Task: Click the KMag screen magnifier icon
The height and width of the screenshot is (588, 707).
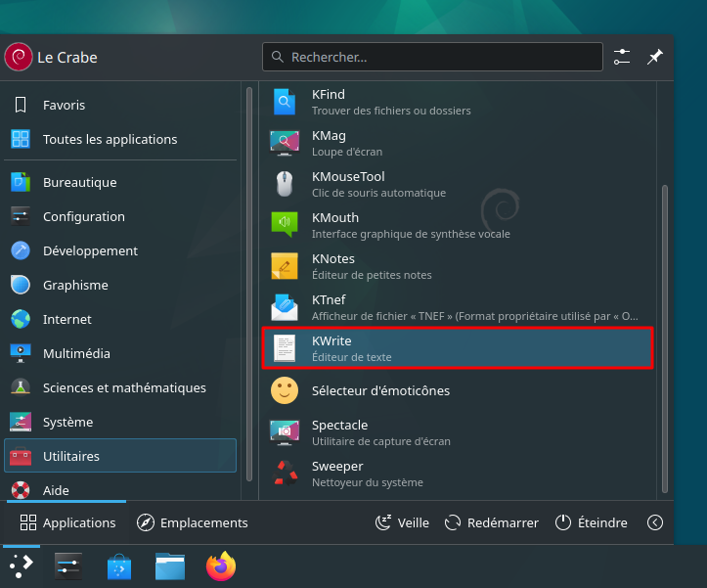Action: click(285, 143)
